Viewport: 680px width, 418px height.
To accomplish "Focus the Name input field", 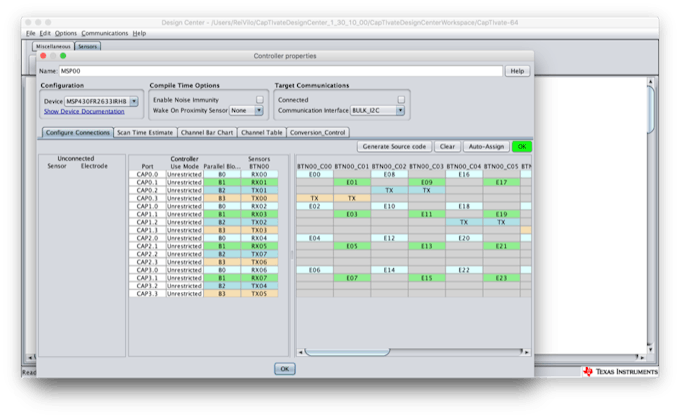I will (281, 71).
